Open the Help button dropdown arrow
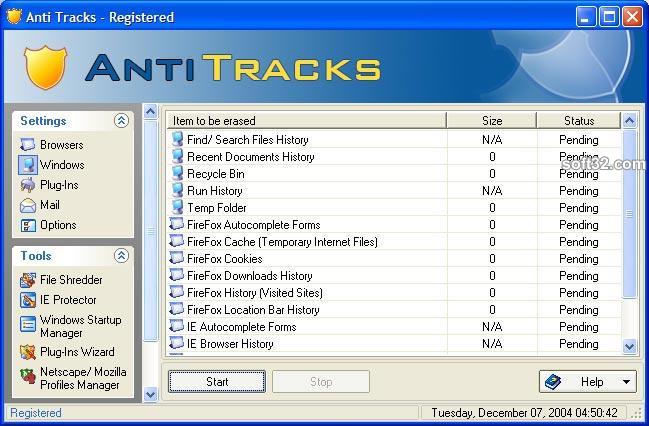Viewport: 649px width, 426px height. [627, 382]
